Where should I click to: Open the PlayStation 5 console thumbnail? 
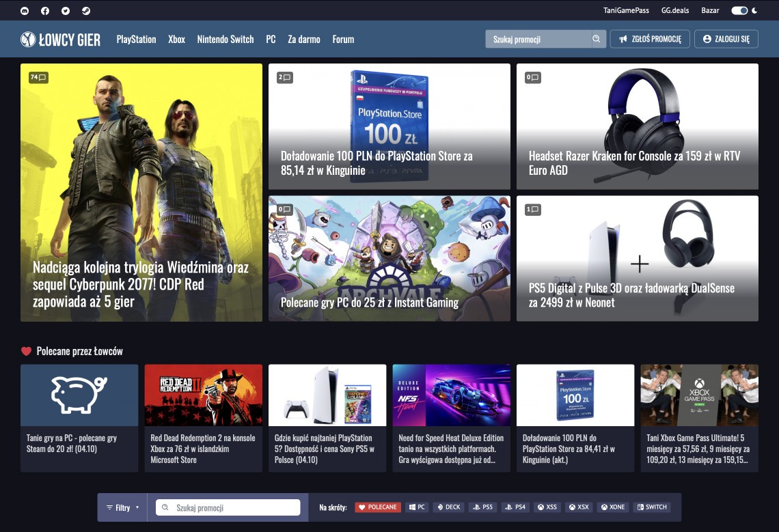tap(327, 395)
